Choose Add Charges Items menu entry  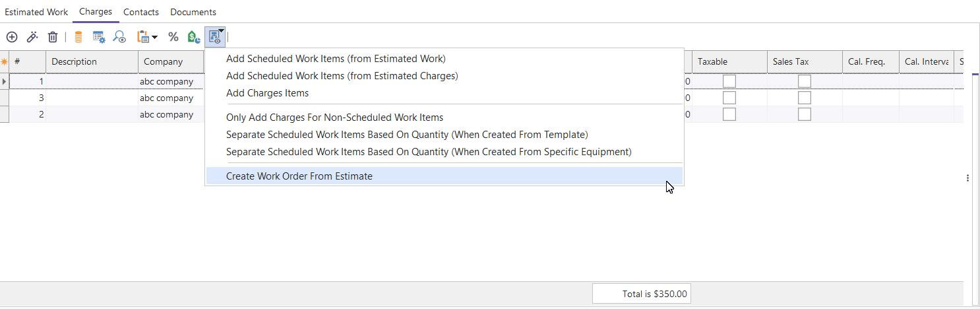click(x=267, y=93)
